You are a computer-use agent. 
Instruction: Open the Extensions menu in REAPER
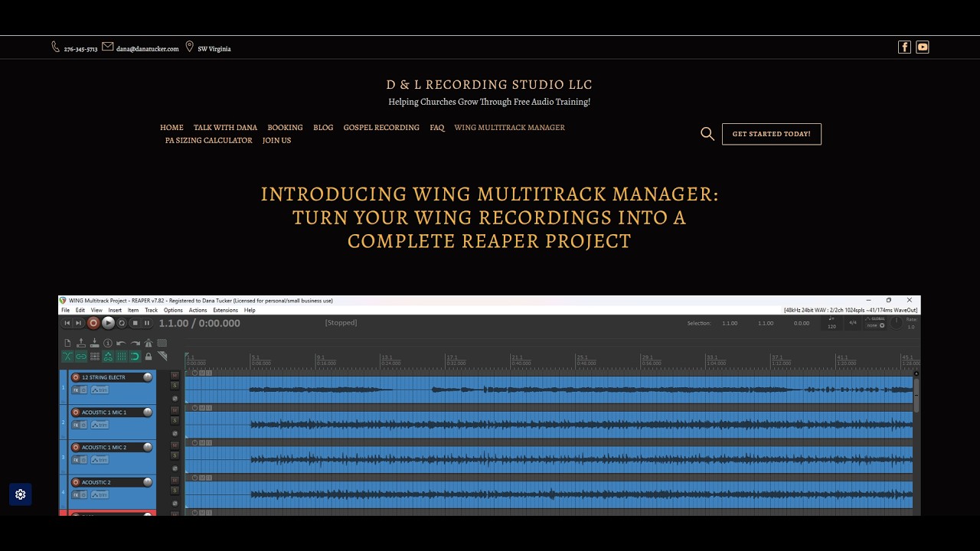click(225, 310)
